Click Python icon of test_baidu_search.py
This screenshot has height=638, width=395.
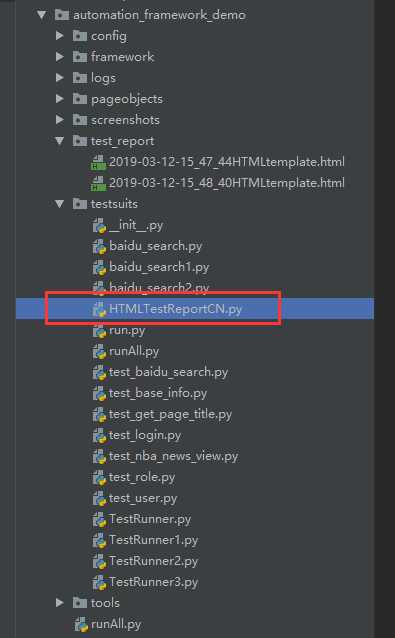(x=99, y=372)
